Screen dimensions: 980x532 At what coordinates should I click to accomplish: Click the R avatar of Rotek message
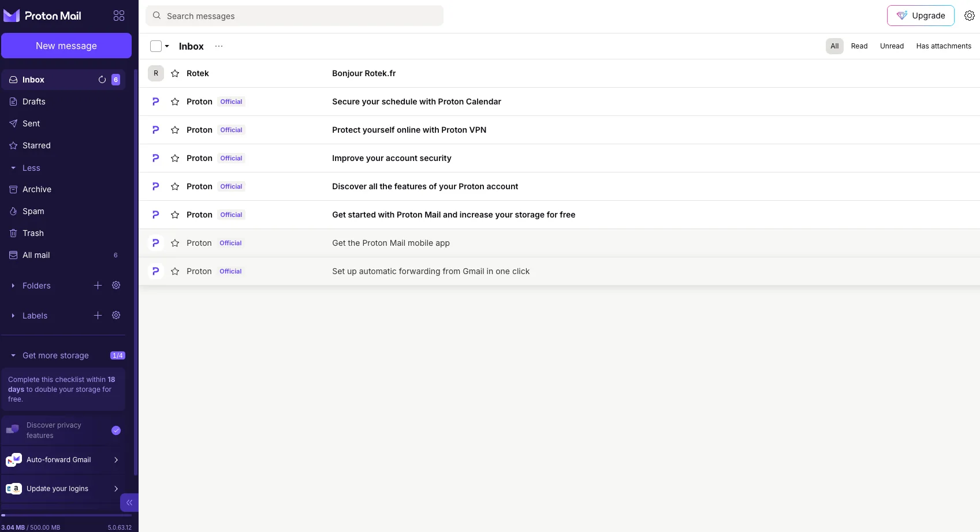click(x=156, y=73)
